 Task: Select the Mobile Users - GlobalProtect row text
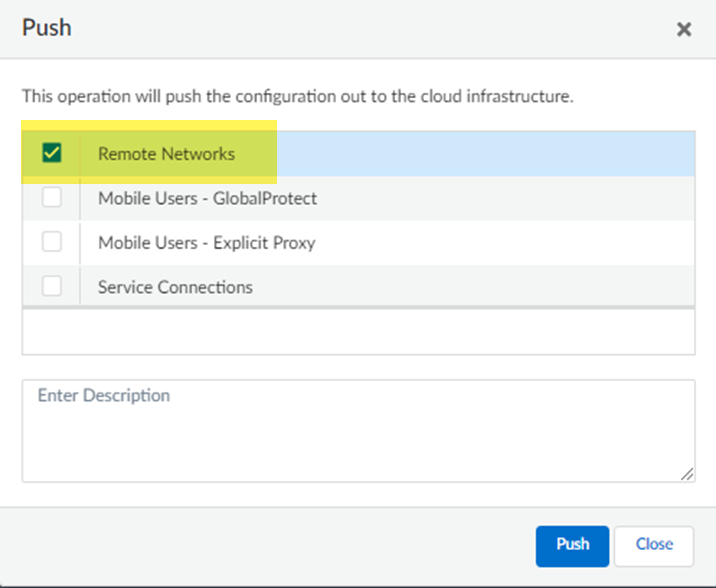[207, 198]
